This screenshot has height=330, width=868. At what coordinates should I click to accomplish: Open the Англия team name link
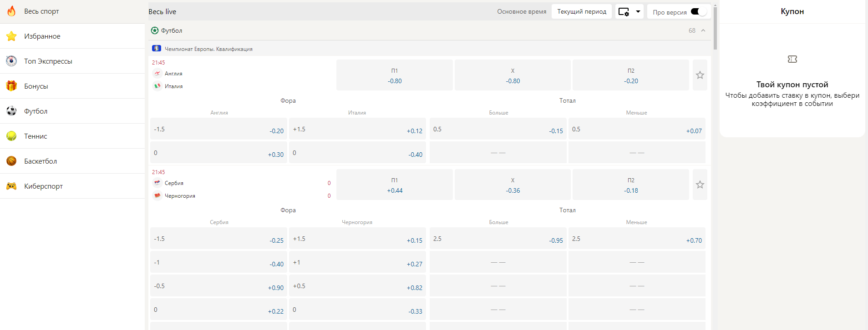click(x=173, y=74)
